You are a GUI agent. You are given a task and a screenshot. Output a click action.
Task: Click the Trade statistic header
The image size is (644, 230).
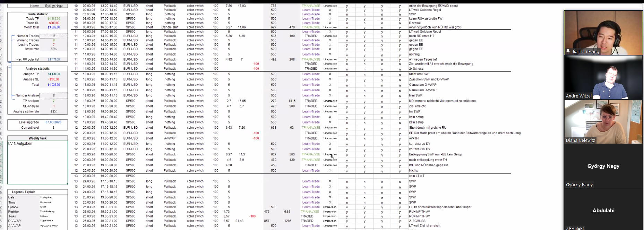coord(37,14)
